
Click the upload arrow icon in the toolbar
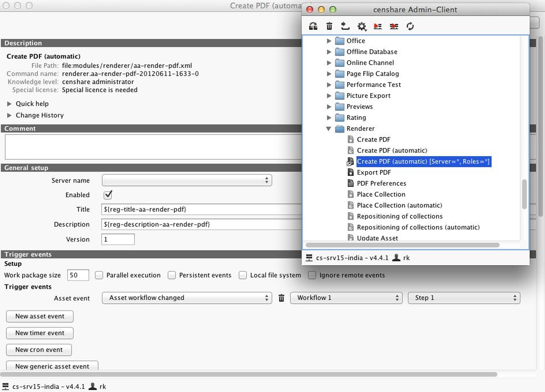click(x=345, y=26)
